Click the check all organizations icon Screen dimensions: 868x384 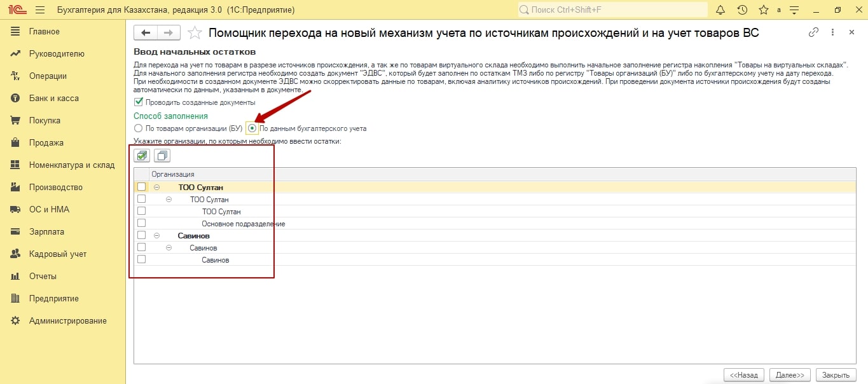tap(142, 155)
